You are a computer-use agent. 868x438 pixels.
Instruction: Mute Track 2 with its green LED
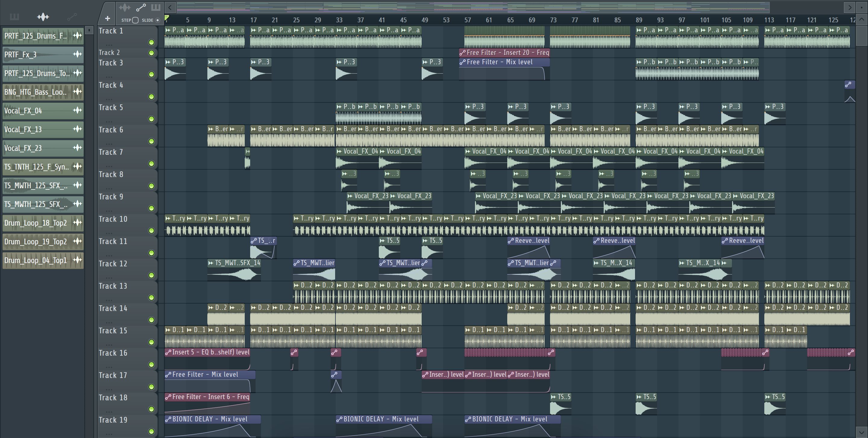pos(151,53)
